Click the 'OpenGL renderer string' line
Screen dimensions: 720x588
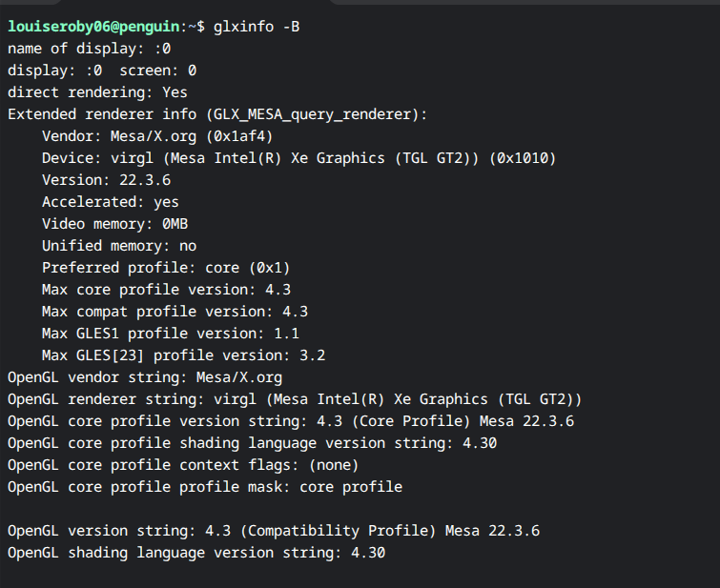[295, 399]
